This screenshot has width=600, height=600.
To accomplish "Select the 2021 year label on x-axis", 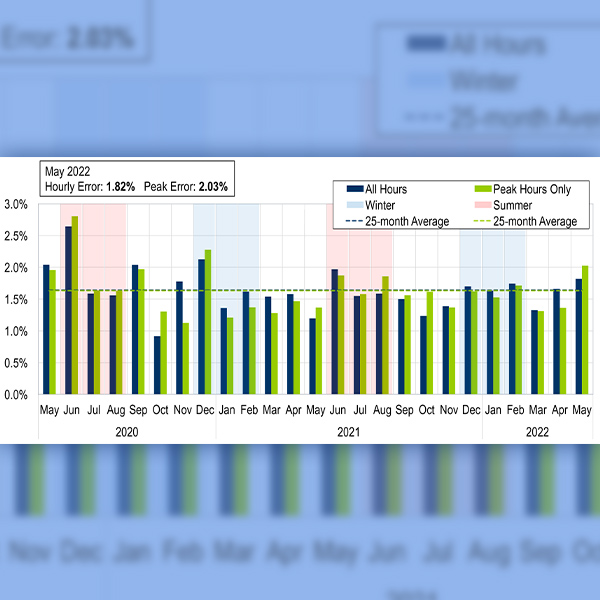I will click(349, 431).
